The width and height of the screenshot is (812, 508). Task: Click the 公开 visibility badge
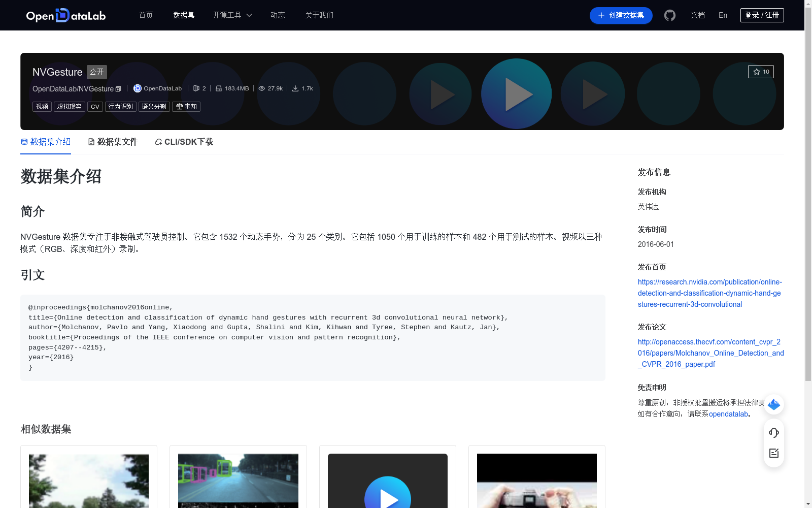[97, 72]
